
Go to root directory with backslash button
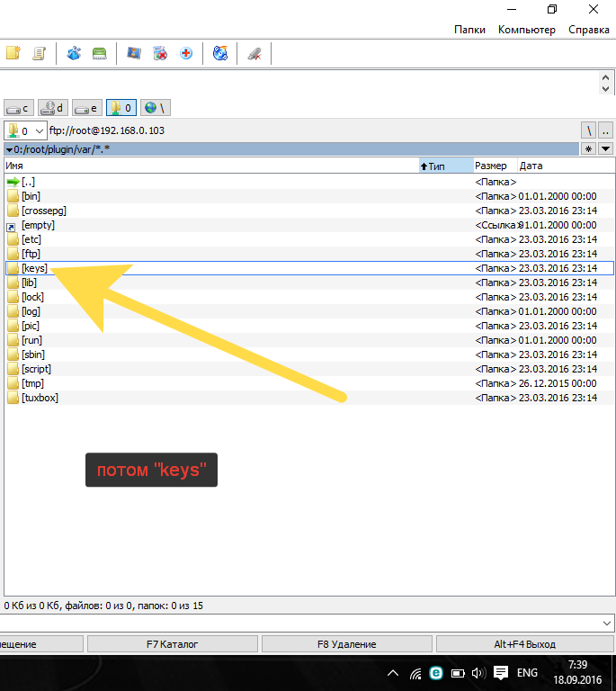click(588, 131)
